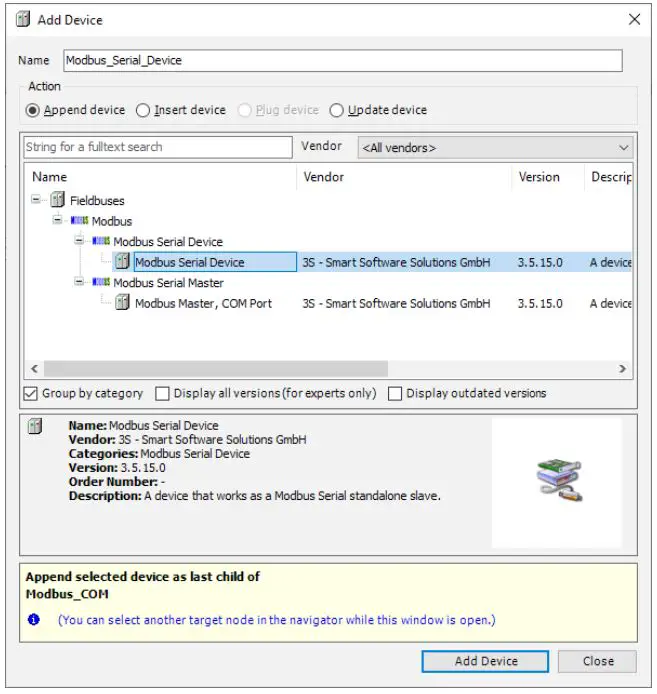Open the All vendors dropdown
Screen dimensions: 657x694
click(x=495, y=147)
